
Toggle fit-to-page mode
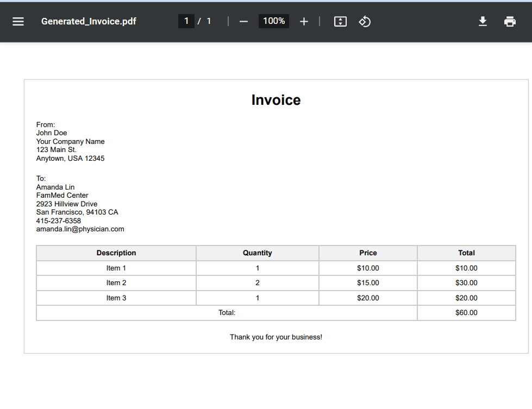click(x=340, y=21)
